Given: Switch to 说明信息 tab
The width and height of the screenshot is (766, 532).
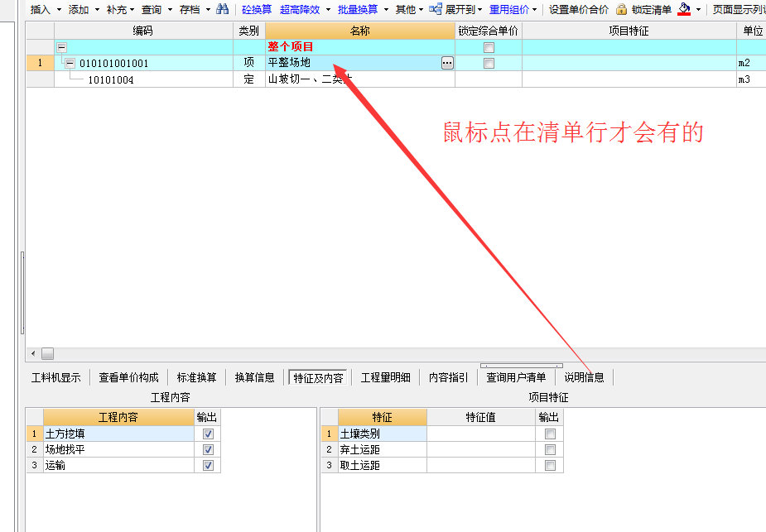Looking at the screenshot, I should click(585, 377).
